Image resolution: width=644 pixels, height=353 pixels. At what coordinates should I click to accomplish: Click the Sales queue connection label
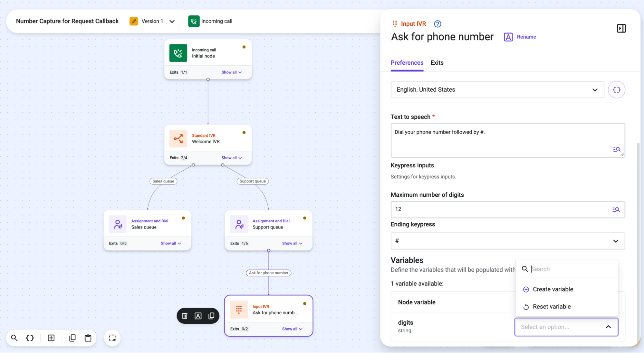click(163, 181)
